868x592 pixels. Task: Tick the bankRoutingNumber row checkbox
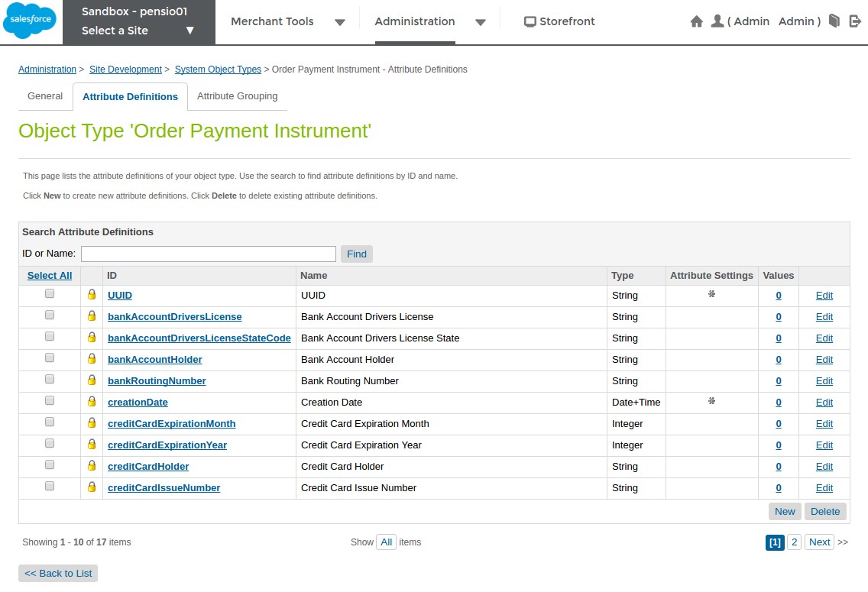click(50, 379)
